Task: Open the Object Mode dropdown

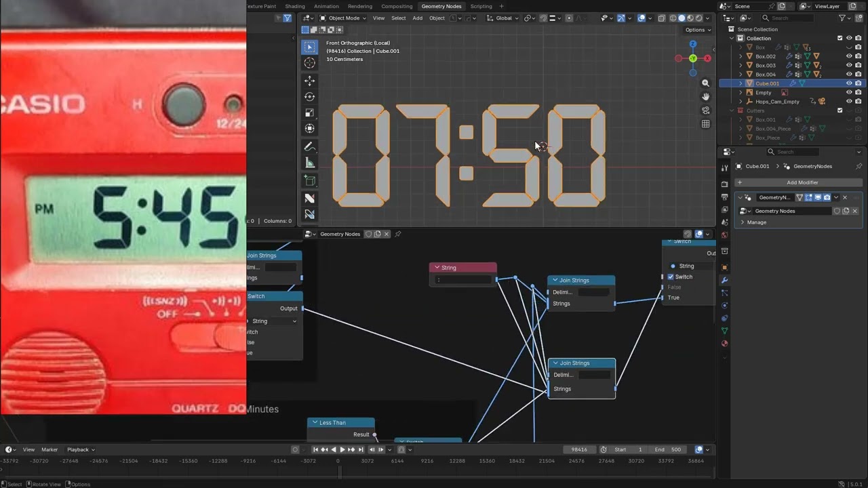Action: tap(342, 18)
